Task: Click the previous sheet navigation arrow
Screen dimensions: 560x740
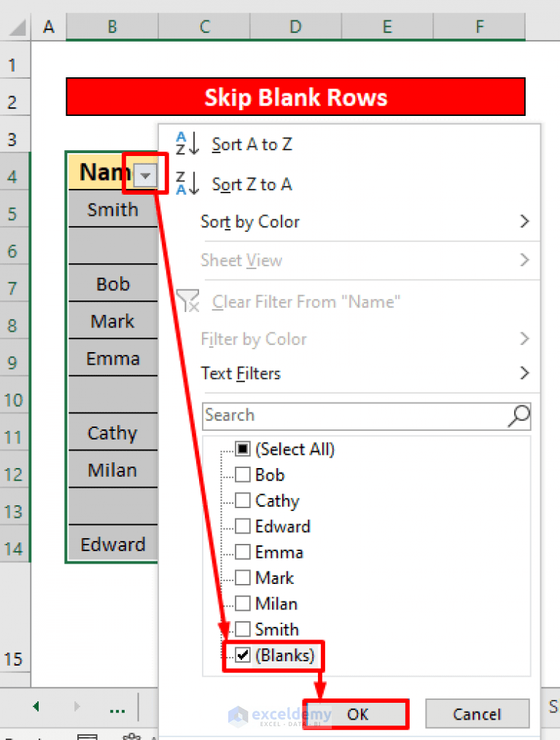Action: click(x=36, y=706)
